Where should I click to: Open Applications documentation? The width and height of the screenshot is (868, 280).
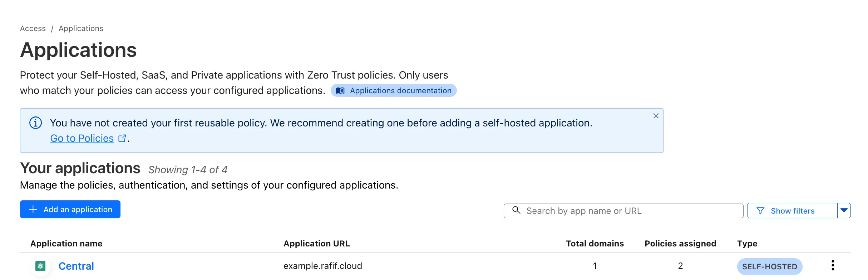coord(400,91)
